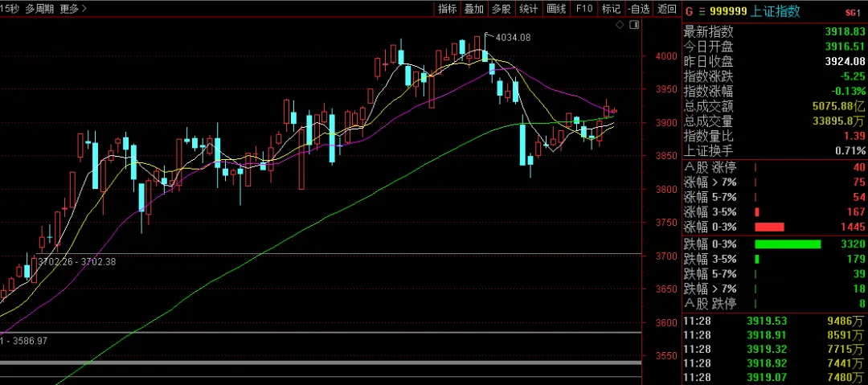Click the 上证指数 index name

pyautogui.click(x=775, y=11)
